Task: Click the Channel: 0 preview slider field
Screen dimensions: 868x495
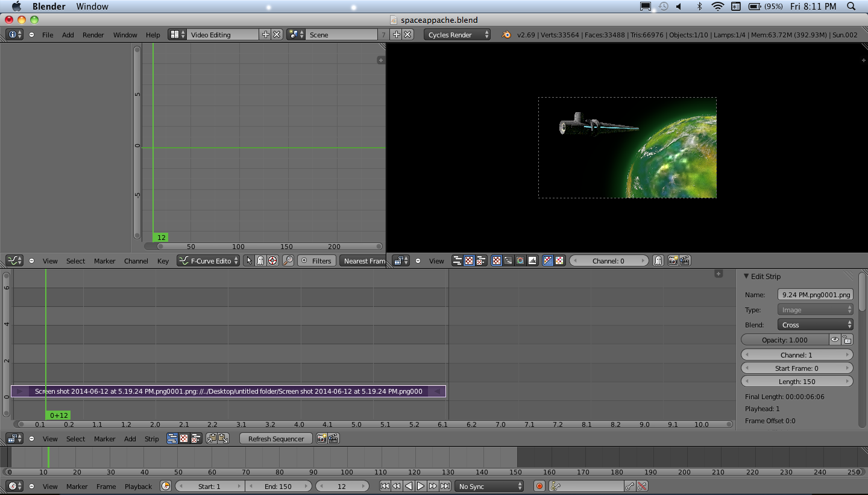Action: (x=609, y=261)
